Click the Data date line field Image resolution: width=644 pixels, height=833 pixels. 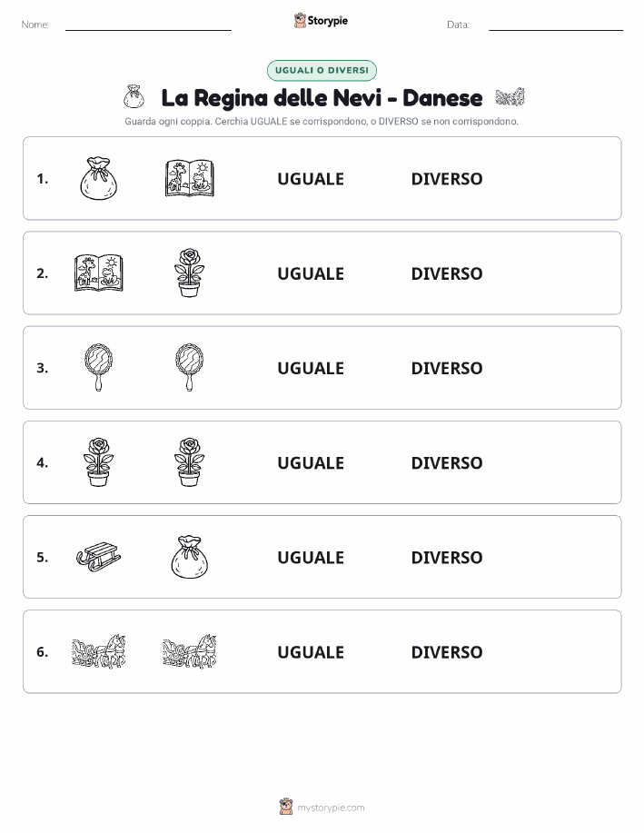(556, 25)
